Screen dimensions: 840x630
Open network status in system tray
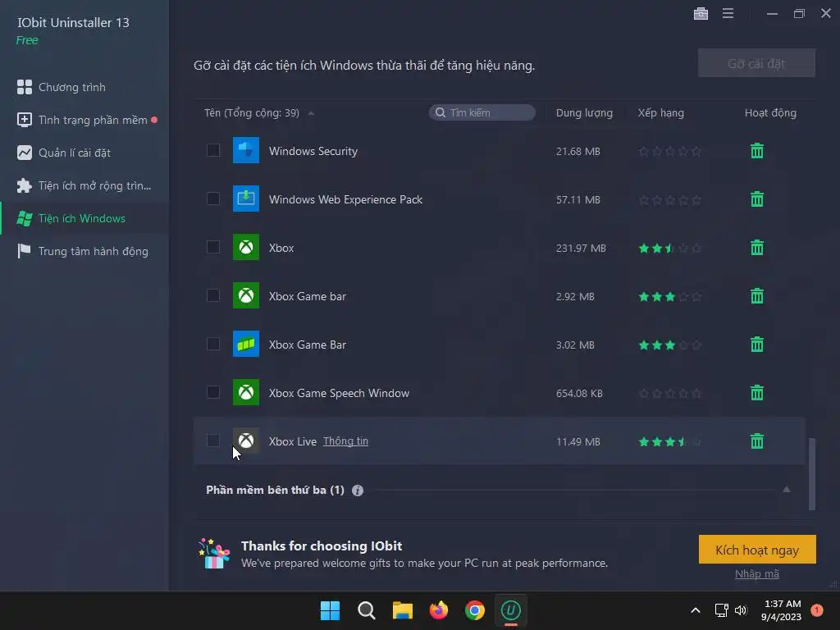721,610
